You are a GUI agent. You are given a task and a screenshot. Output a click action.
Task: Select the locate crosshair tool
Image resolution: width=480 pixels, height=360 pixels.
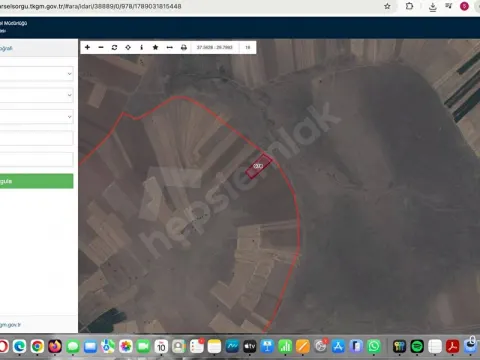pyautogui.click(x=128, y=47)
